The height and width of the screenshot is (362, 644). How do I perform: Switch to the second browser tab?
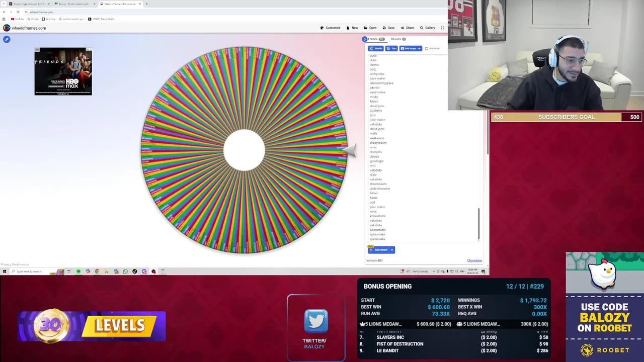click(x=74, y=4)
